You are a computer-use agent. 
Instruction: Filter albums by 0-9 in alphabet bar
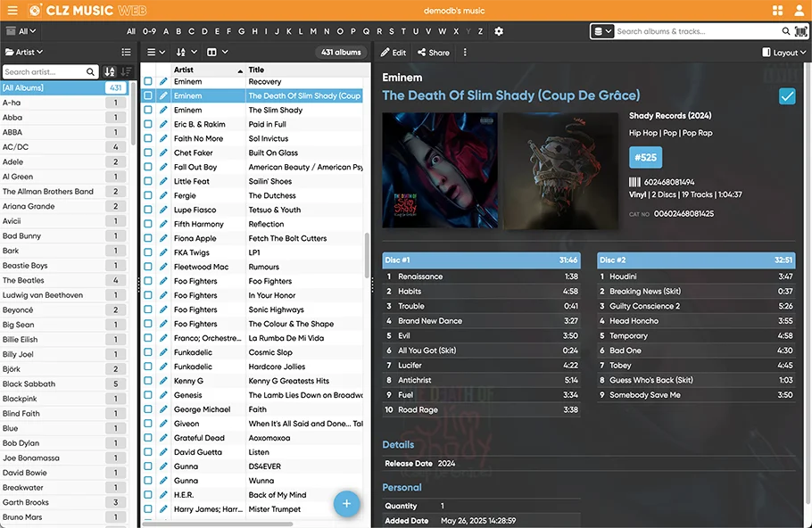(x=149, y=31)
